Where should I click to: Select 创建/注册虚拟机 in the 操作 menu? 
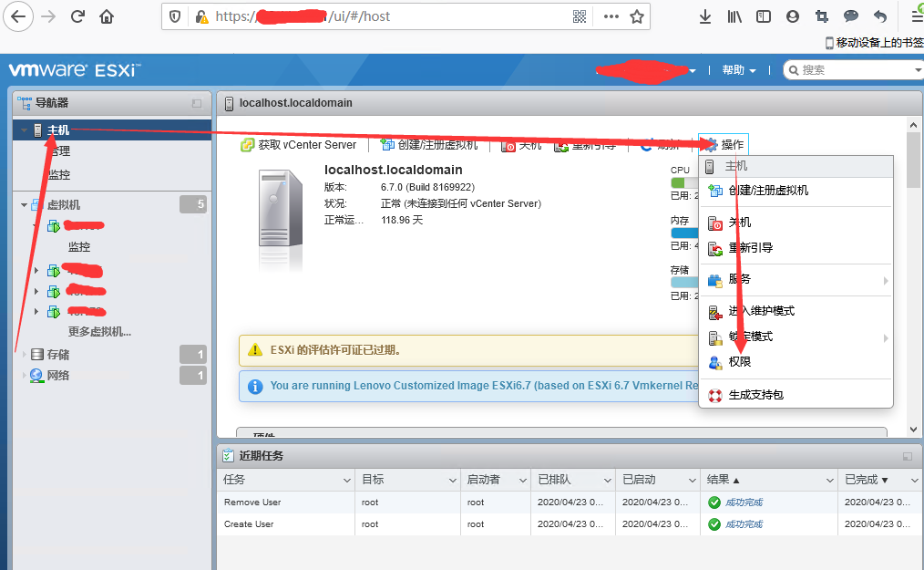(x=796, y=191)
